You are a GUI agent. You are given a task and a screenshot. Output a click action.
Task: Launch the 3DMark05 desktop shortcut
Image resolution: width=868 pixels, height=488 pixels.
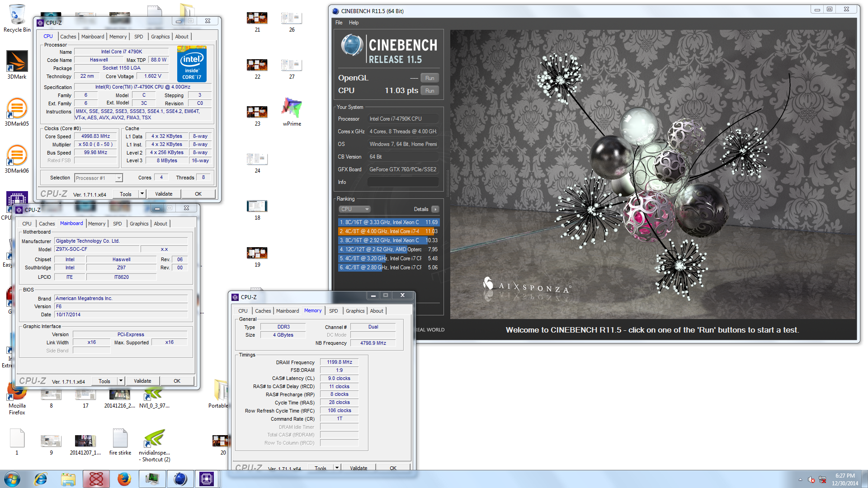click(x=17, y=112)
